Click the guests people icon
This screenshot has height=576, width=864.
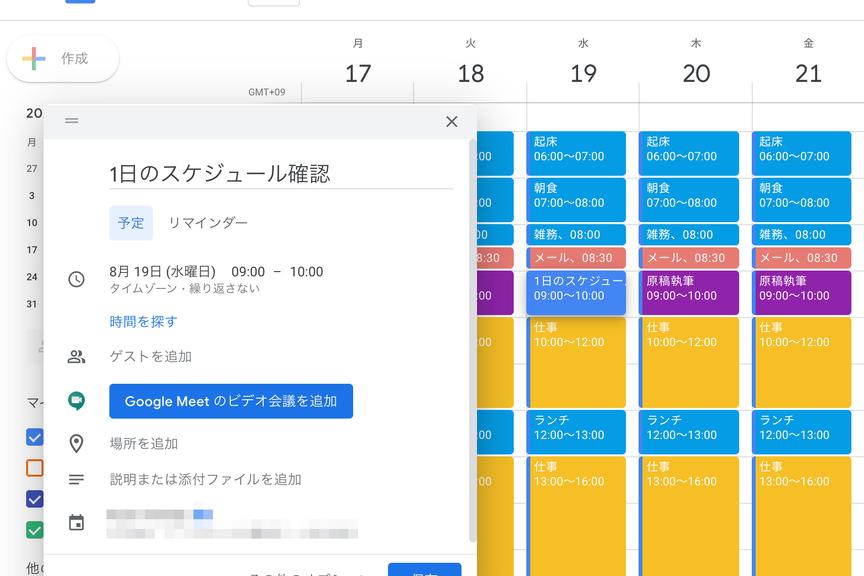pos(77,357)
